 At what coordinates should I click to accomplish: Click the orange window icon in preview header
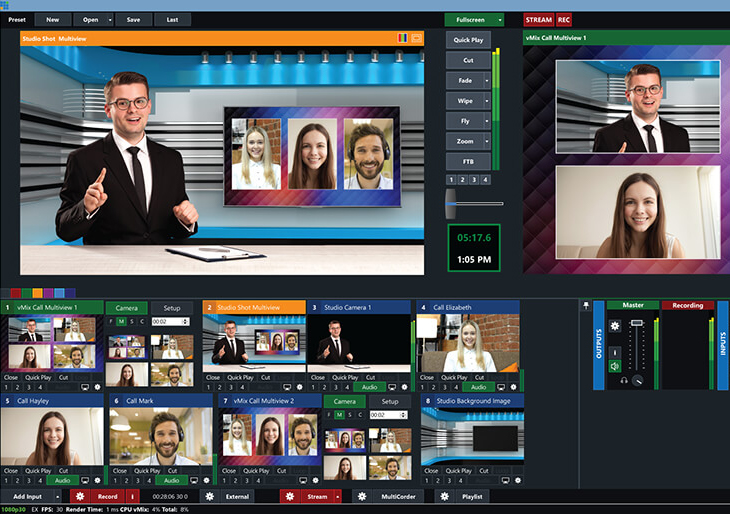tap(417, 38)
